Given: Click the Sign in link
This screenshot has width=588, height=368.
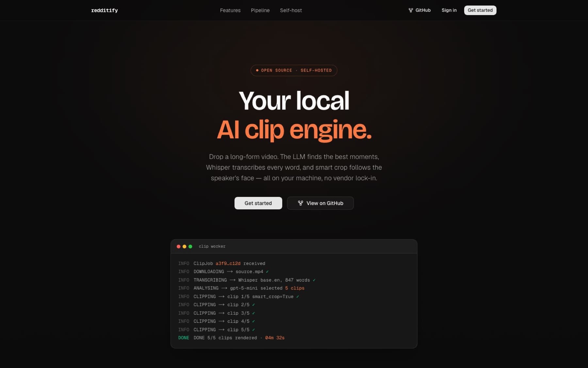Looking at the screenshot, I should [449, 10].
